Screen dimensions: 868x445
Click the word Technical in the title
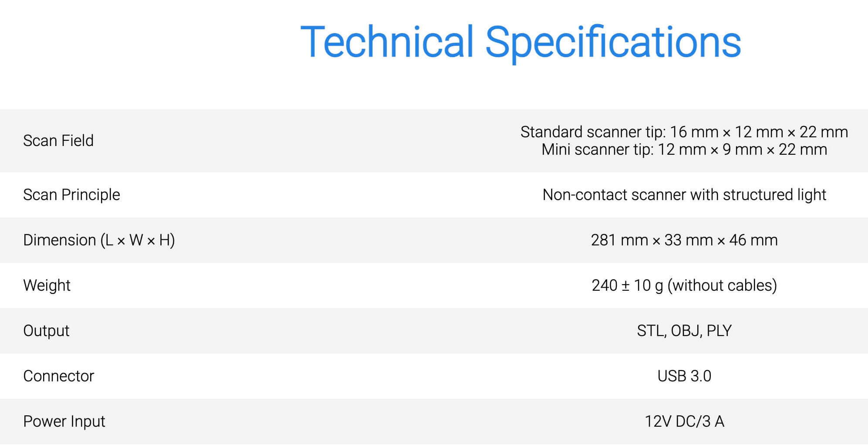387,42
